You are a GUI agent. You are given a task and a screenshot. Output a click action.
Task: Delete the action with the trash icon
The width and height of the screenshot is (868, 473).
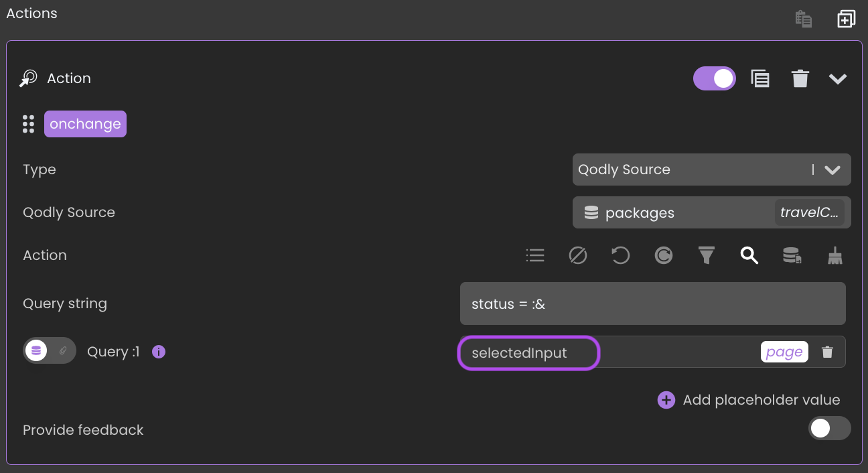800,78
